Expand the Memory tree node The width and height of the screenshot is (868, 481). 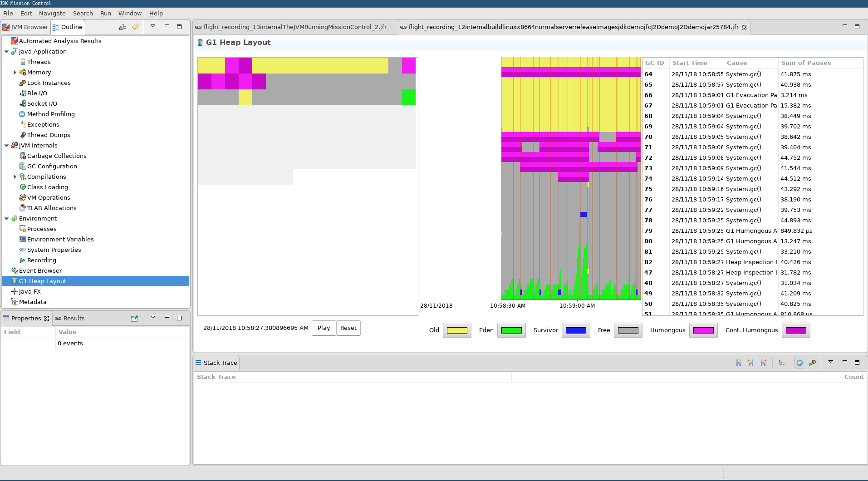15,72
